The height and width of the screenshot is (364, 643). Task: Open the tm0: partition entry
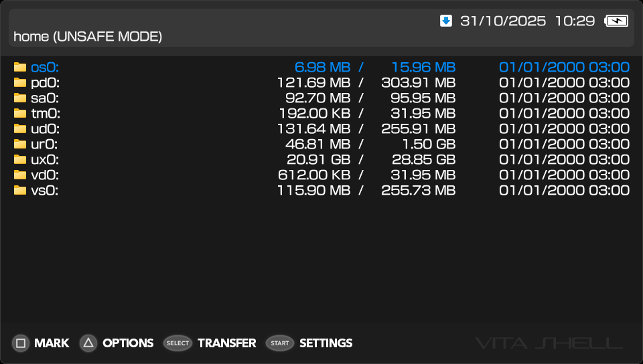[45, 113]
